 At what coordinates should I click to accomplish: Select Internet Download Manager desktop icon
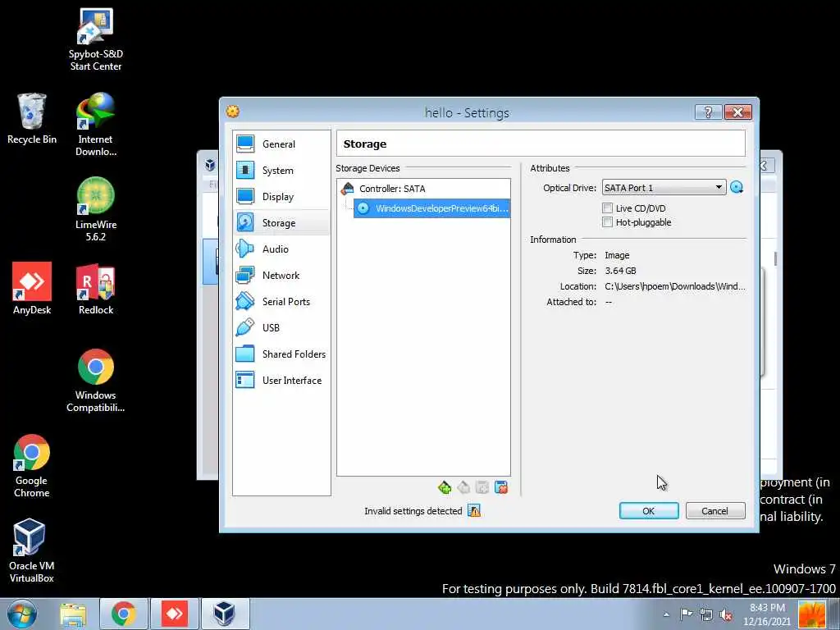[x=96, y=125]
